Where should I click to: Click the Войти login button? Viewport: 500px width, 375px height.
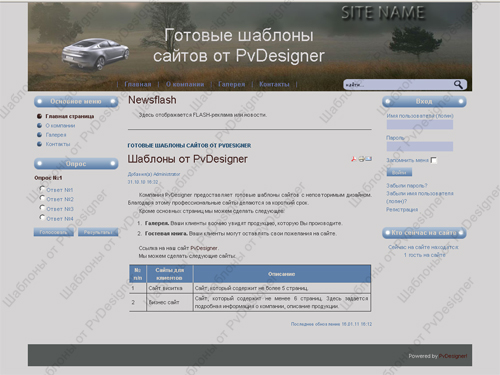coord(399,172)
